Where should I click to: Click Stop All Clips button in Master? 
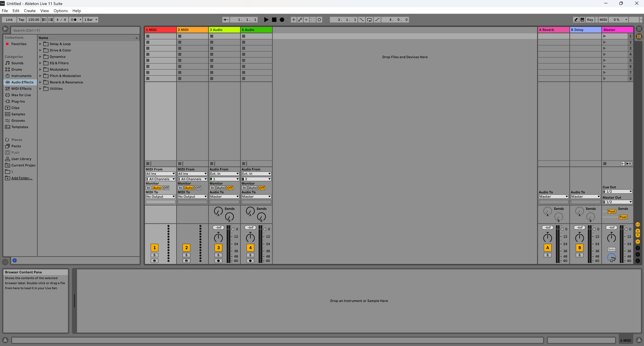[605, 163]
